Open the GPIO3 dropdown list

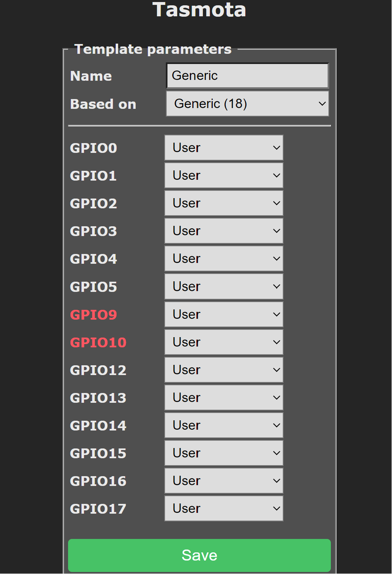[224, 231]
